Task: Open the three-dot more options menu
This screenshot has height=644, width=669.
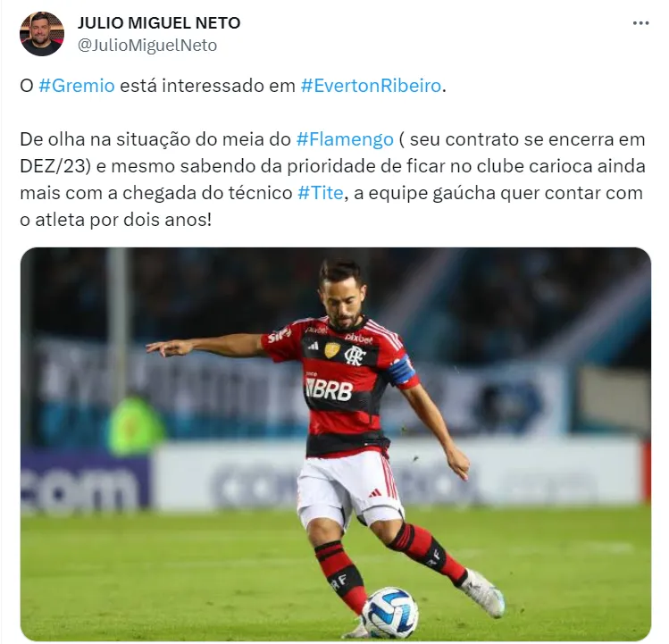Action: pyautogui.click(x=640, y=23)
